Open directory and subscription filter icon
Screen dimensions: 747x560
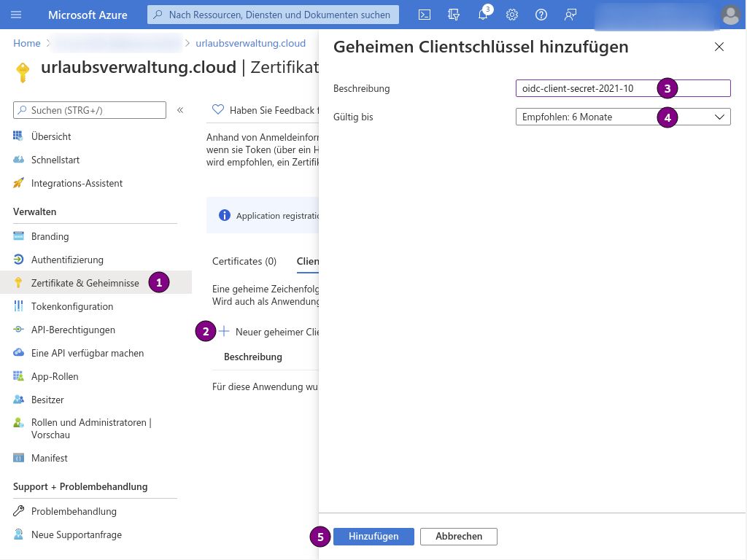454,15
